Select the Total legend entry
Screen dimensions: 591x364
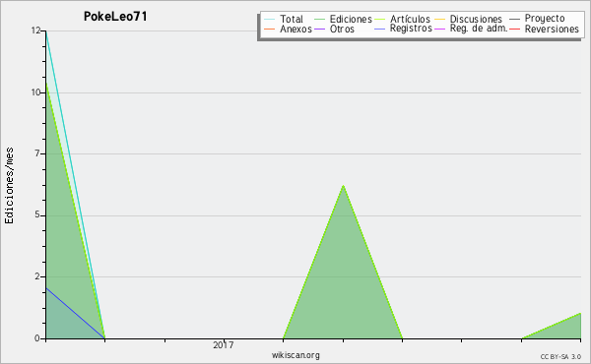[284, 19]
